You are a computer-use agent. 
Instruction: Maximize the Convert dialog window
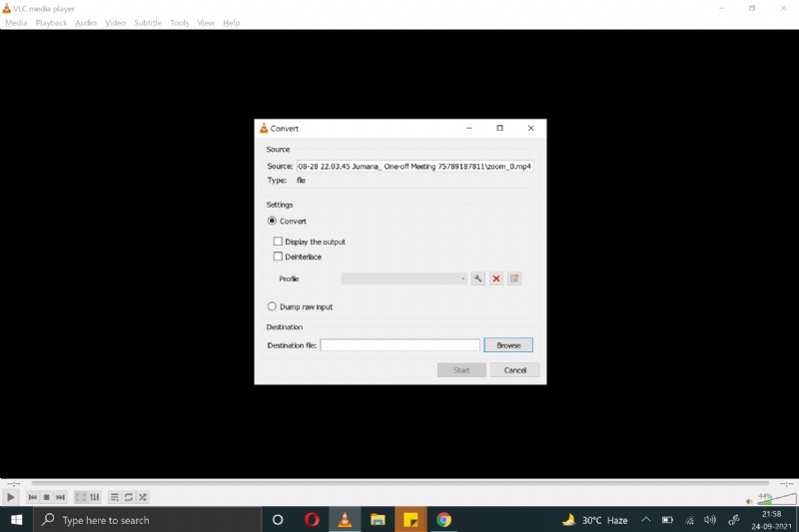(500, 129)
